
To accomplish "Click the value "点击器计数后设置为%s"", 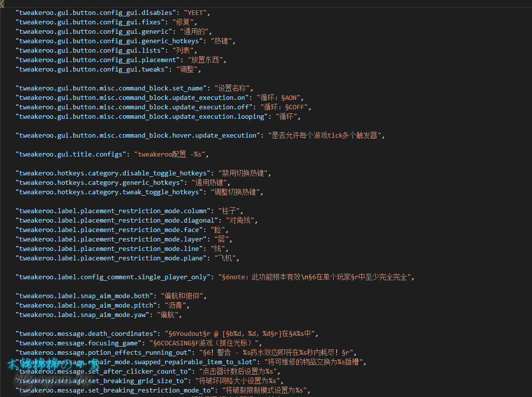I will pyautogui.click(x=238, y=372).
